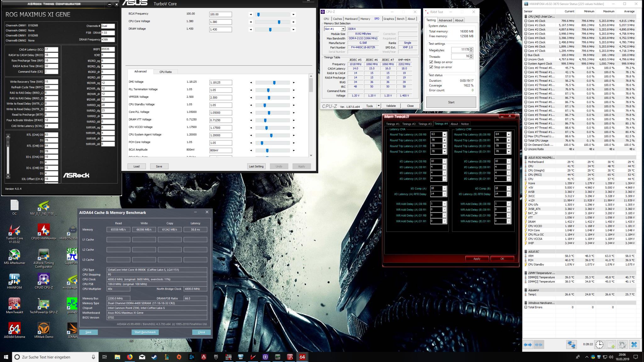Click the TurboV Advanced panel scrollbar down arrow

pos(311,155)
